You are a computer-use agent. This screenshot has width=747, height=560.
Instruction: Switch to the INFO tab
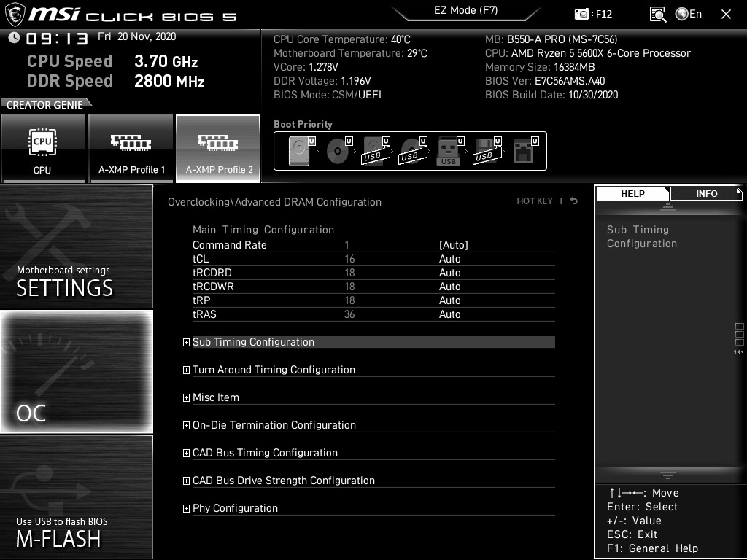click(706, 193)
